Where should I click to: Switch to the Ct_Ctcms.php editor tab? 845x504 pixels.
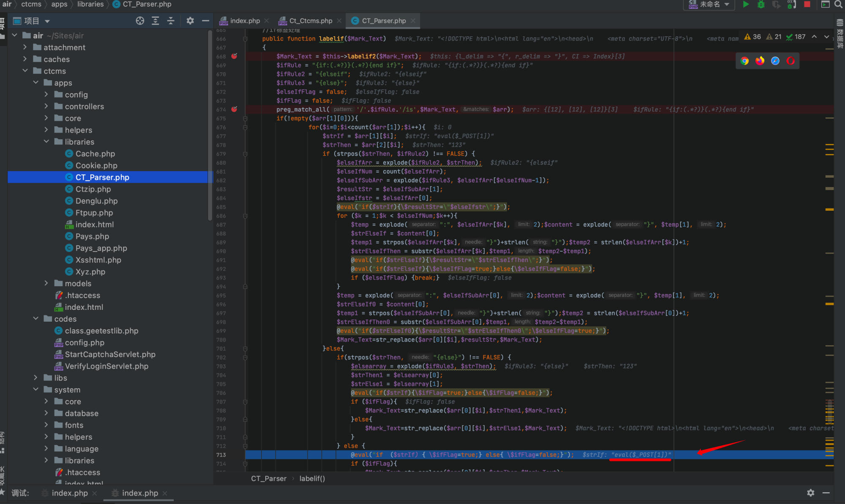311,21
